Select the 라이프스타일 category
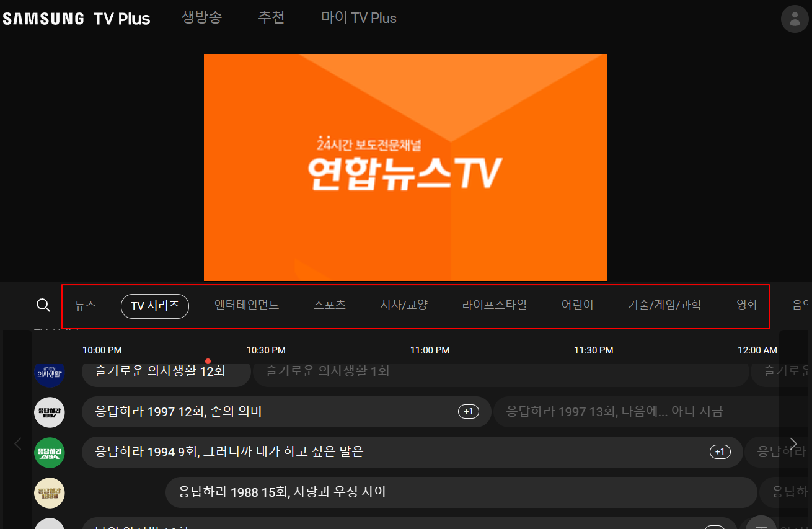The image size is (812, 529). coord(495,305)
